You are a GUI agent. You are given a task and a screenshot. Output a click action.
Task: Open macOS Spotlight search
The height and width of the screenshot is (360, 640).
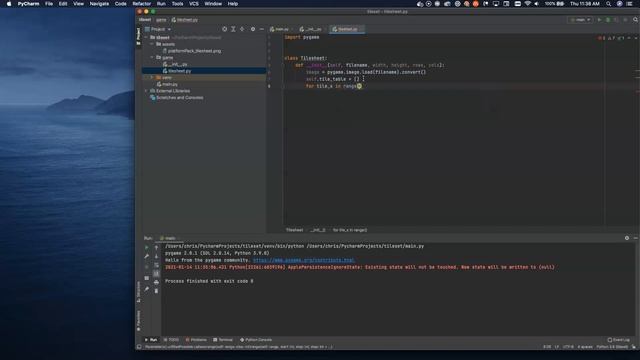click(x=609, y=4)
